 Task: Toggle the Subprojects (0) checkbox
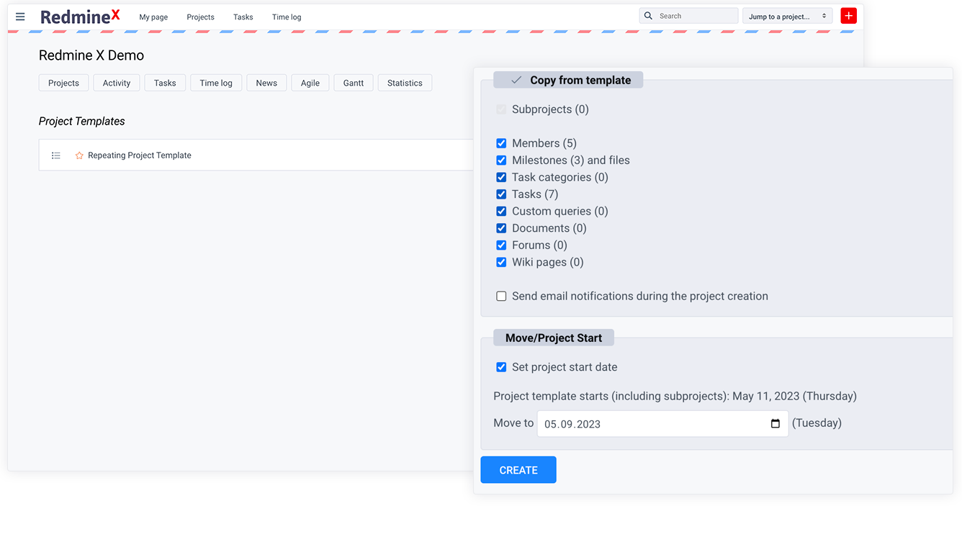tap(501, 109)
